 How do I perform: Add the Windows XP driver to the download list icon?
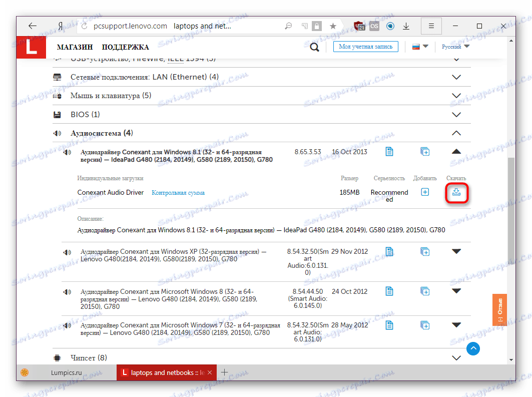(x=425, y=251)
